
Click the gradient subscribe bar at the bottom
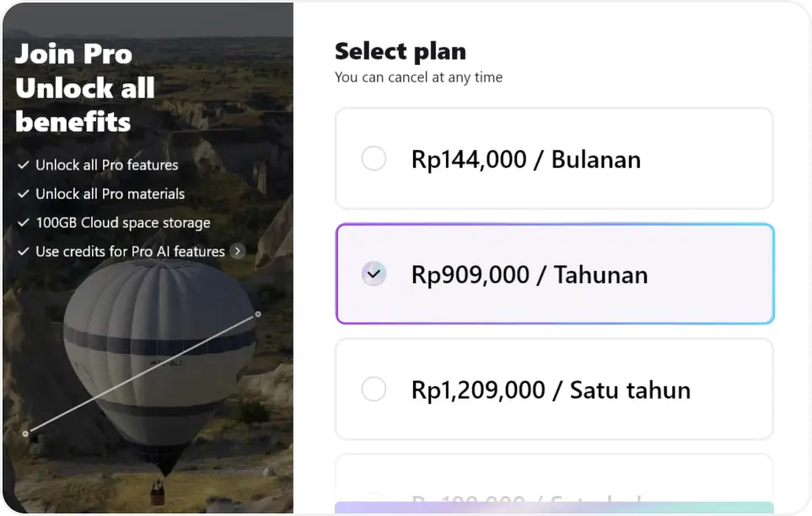[554, 509]
